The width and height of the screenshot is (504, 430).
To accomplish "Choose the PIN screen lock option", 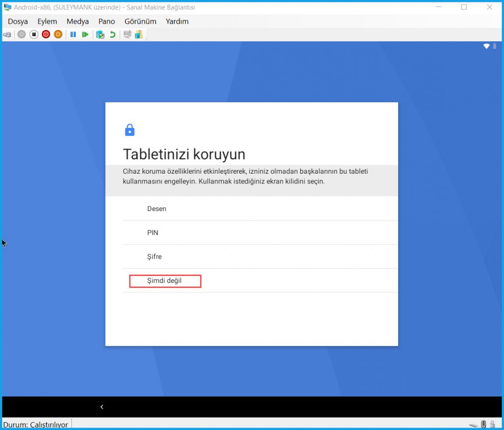I will coord(260,232).
